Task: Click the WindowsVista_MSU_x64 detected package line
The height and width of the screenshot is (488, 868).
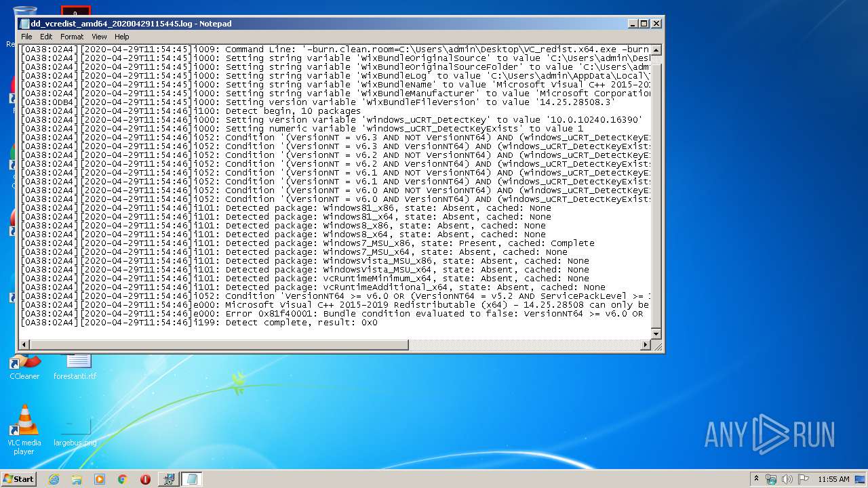Action: [x=304, y=270]
